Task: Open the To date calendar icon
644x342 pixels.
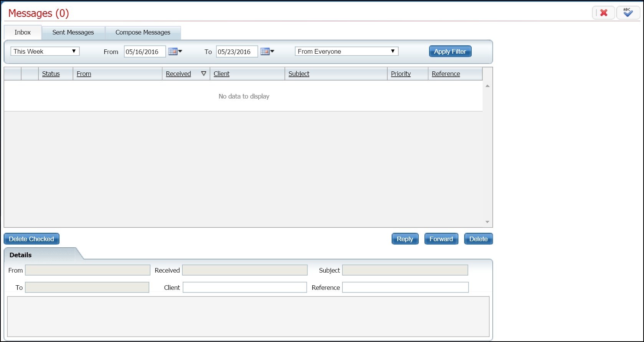Action: [x=267, y=51]
